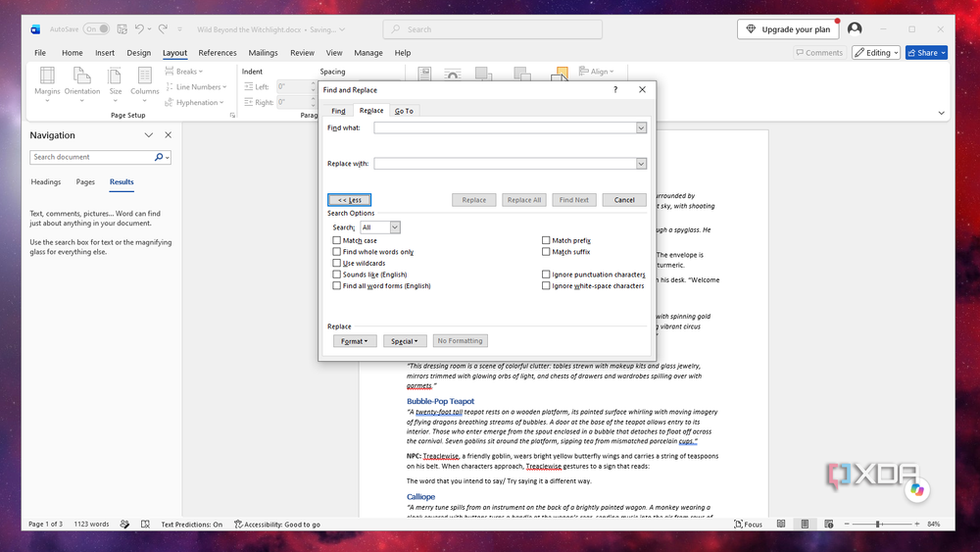Image resolution: width=980 pixels, height=552 pixels.
Task: Click the Undo arrow
Action: pos(139,29)
